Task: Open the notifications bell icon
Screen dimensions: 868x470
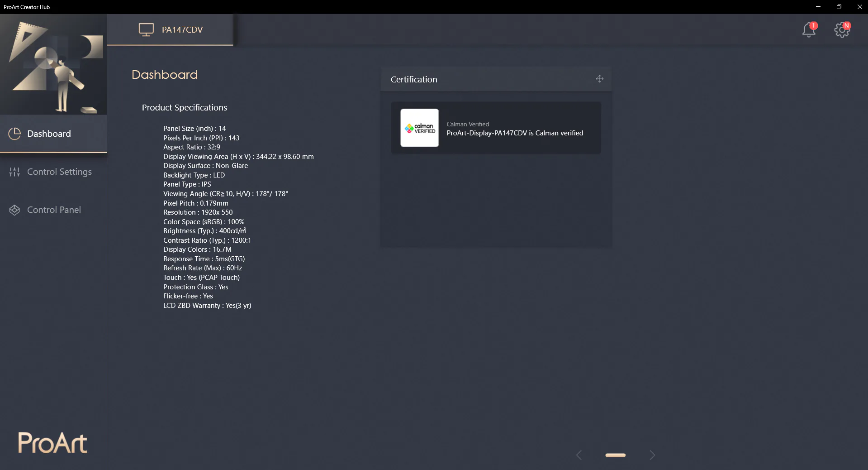Action: 809,30
